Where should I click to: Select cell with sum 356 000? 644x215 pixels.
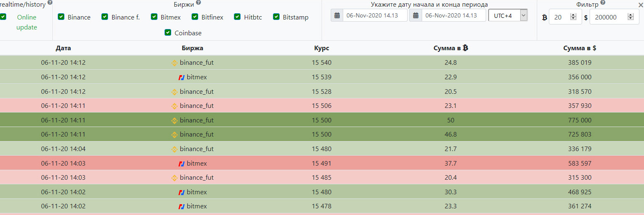click(x=580, y=77)
